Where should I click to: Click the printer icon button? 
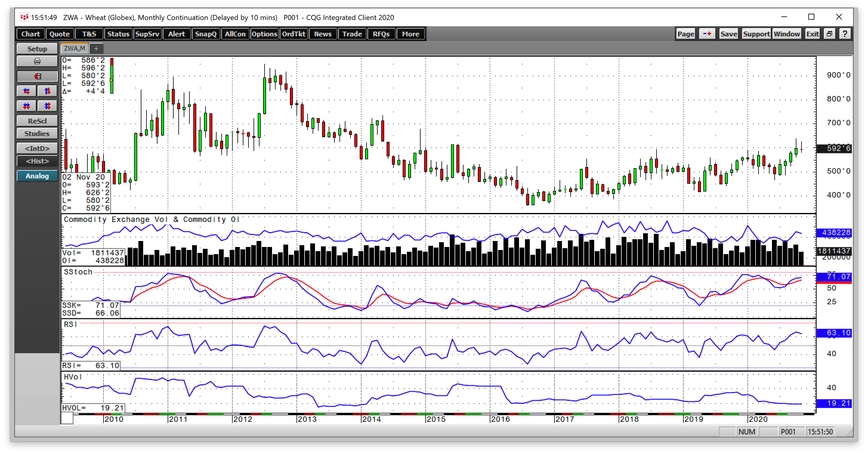37,61
